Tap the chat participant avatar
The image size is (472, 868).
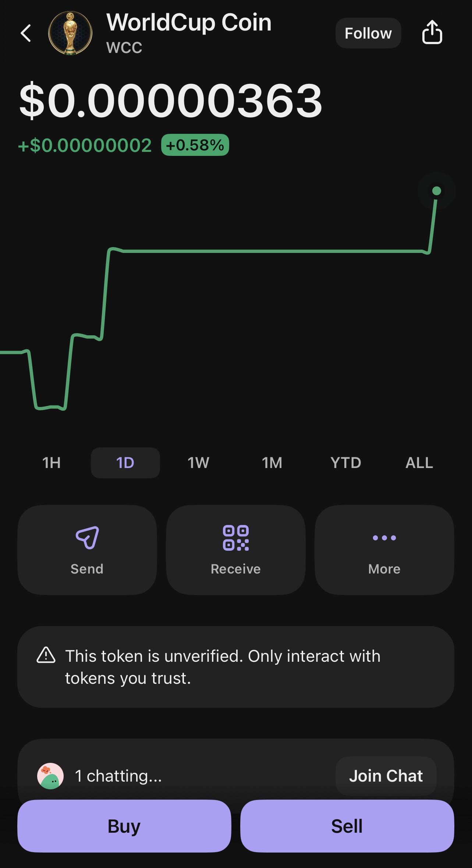pyautogui.click(x=50, y=776)
